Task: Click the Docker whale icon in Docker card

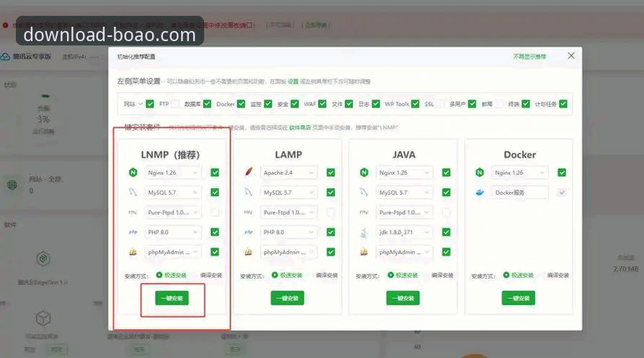Action: click(x=480, y=193)
